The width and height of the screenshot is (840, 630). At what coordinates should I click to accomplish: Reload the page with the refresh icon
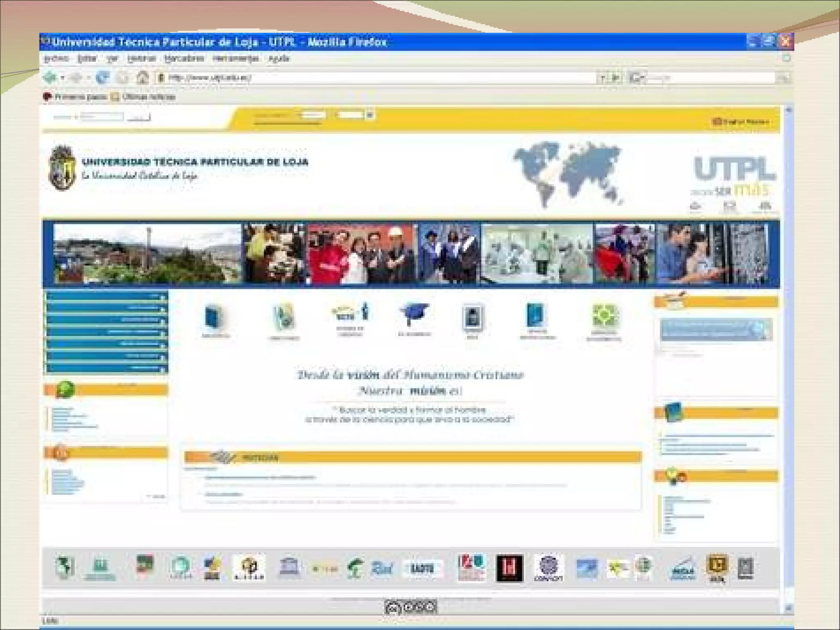[x=103, y=77]
